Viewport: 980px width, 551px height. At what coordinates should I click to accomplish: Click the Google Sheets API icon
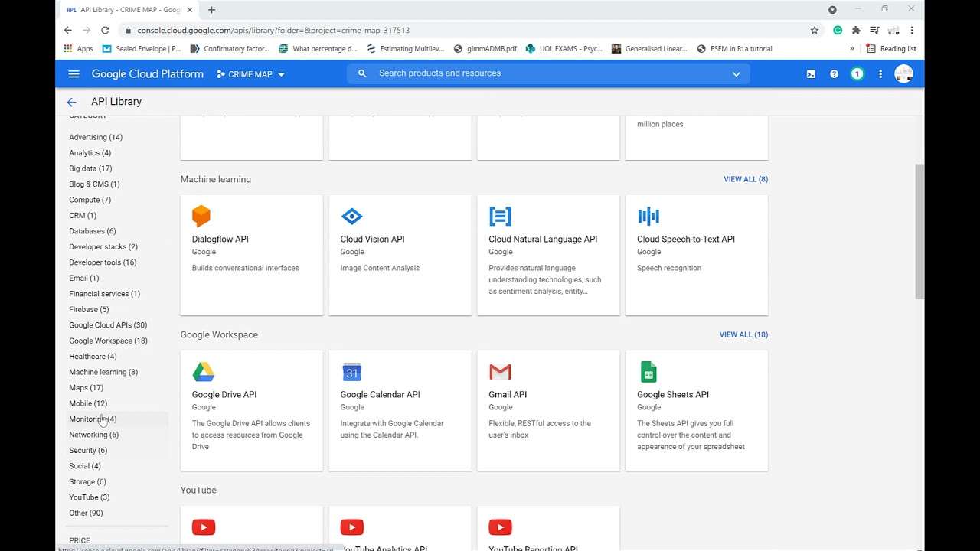648,372
